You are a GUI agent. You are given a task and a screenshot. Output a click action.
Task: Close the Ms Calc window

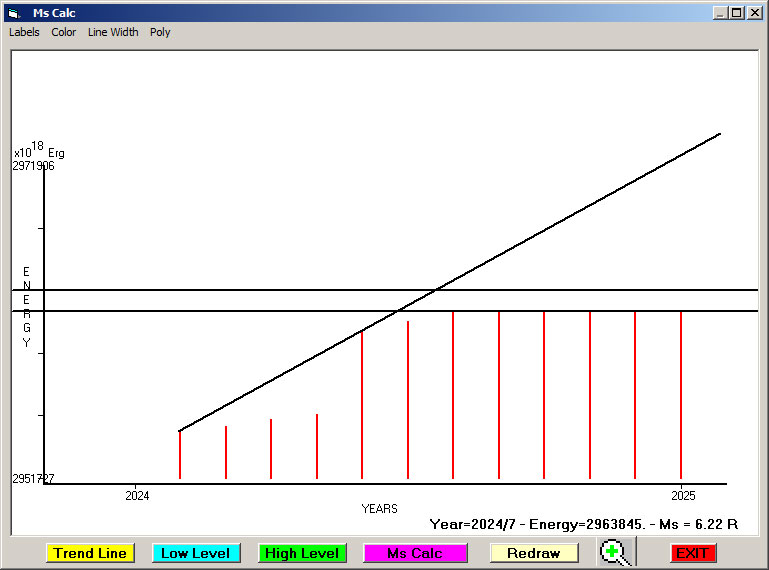[753, 13]
